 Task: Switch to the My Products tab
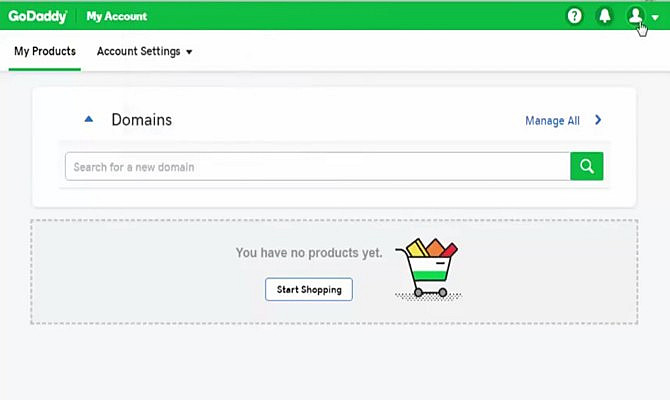(45, 52)
